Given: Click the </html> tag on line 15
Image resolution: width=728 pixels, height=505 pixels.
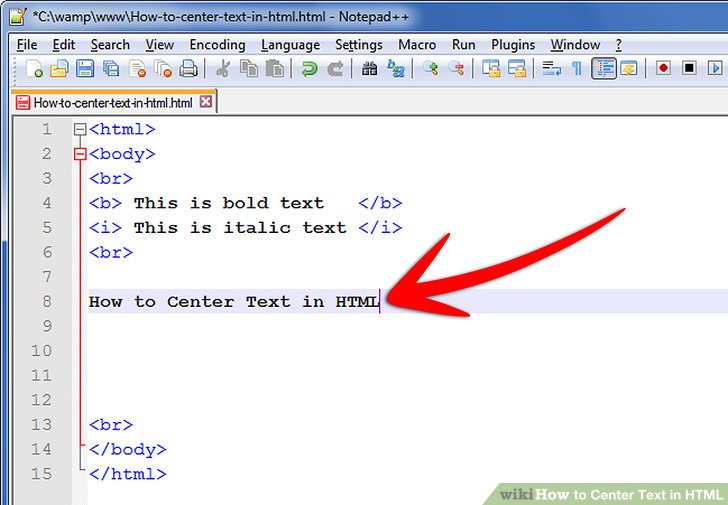Looking at the screenshot, I should click(128, 473).
